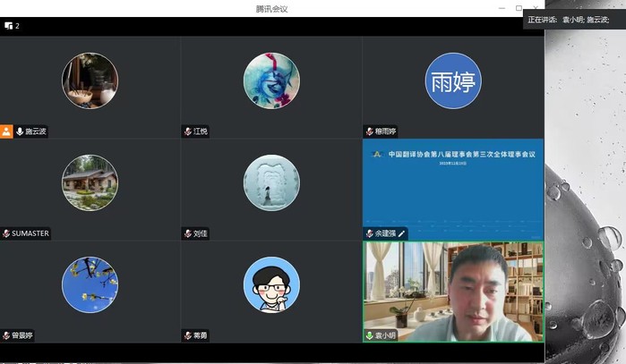Select 施云波's circular avatar
This screenshot has width=626, height=364.
point(90,80)
